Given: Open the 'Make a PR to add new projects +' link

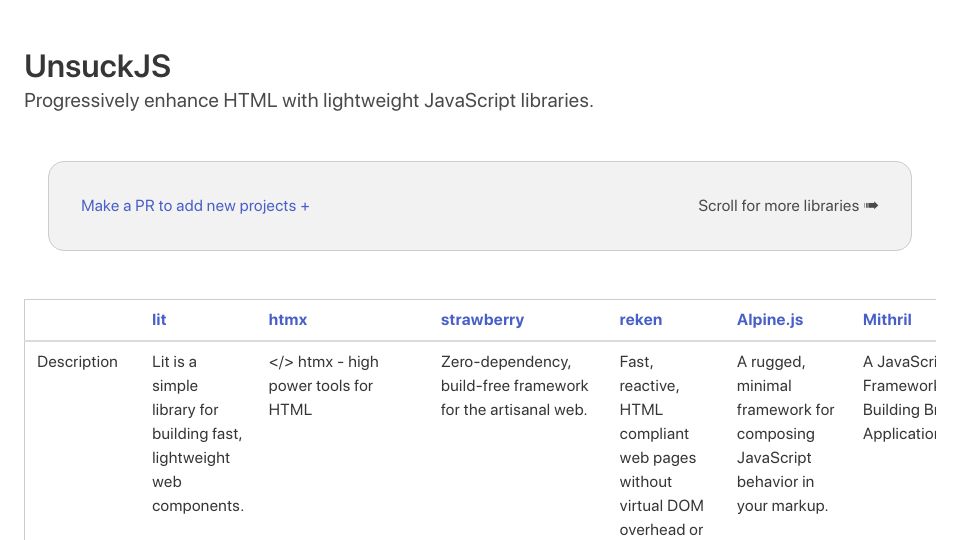Looking at the screenshot, I should click(x=195, y=206).
